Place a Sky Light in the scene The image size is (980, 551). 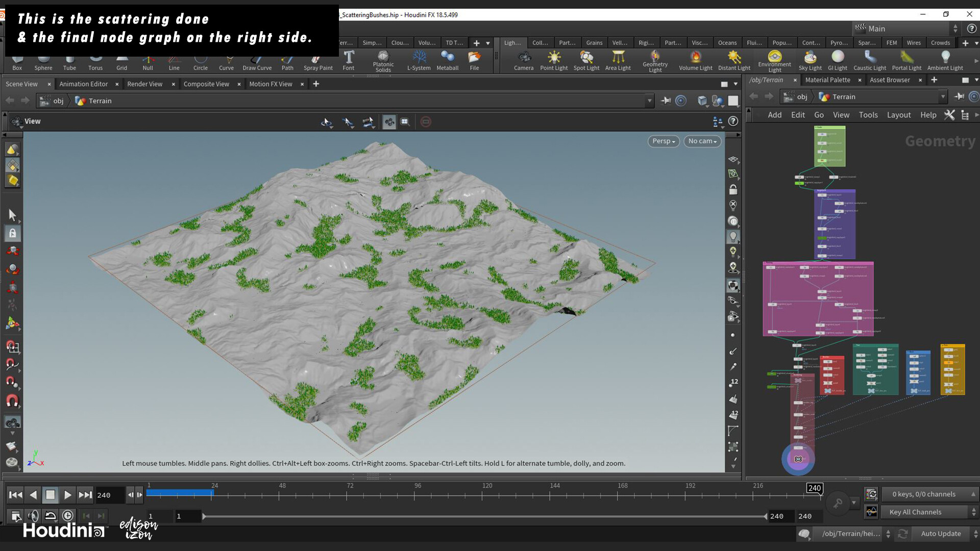tap(810, 61)
